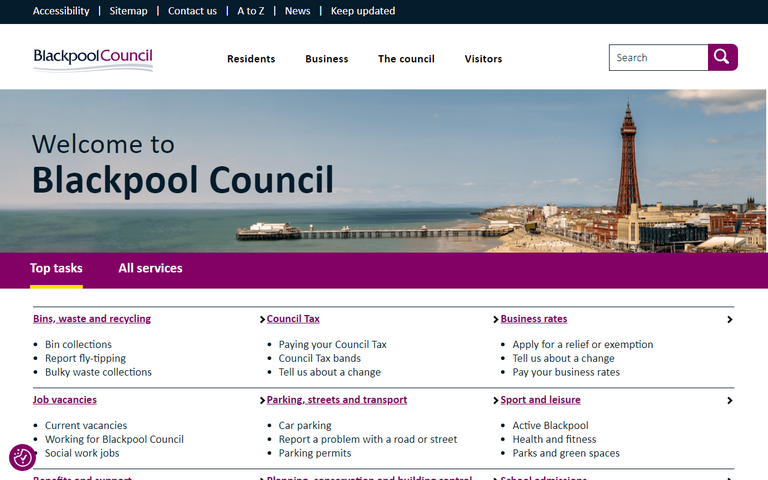Switch to the All services tab
The height and width of the screenshot is (480, 768).
tap(150, 268)
